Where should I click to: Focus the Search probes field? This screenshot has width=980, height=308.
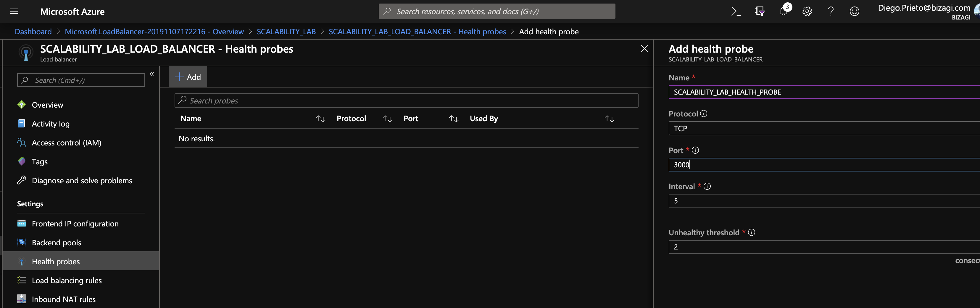406,100
